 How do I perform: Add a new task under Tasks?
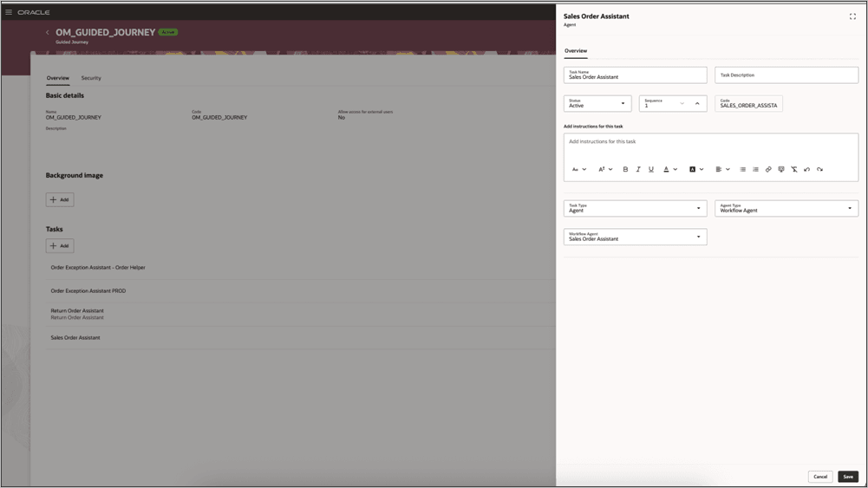(60, 245)
